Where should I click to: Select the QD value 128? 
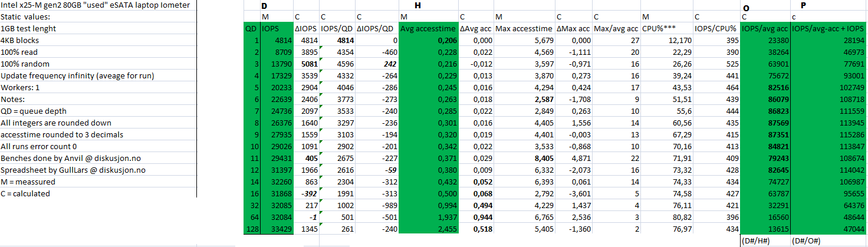coord(252,229)
